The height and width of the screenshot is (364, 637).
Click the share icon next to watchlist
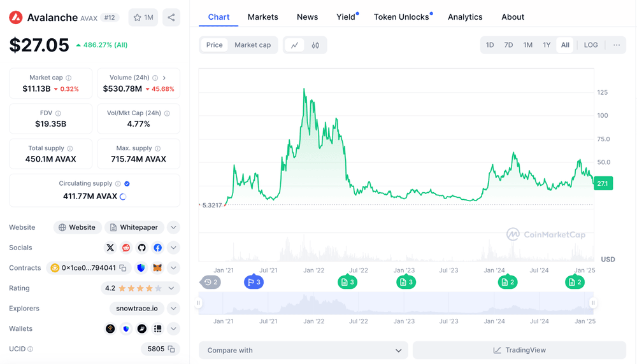point(171,18)
